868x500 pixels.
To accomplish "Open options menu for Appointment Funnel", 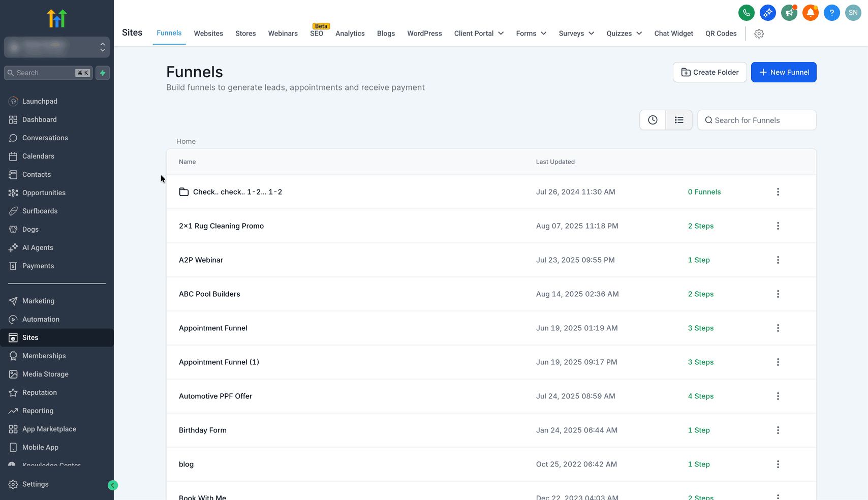I will [778, 328].
